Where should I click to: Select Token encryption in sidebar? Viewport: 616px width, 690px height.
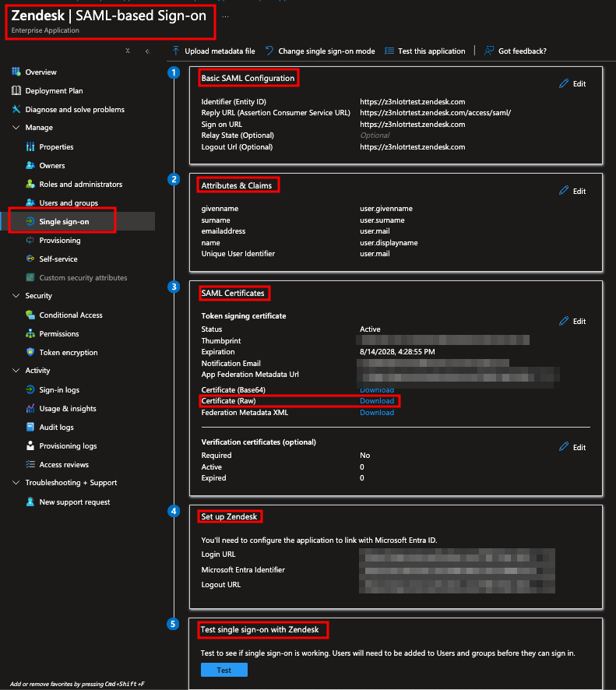(x=69, y=353)
